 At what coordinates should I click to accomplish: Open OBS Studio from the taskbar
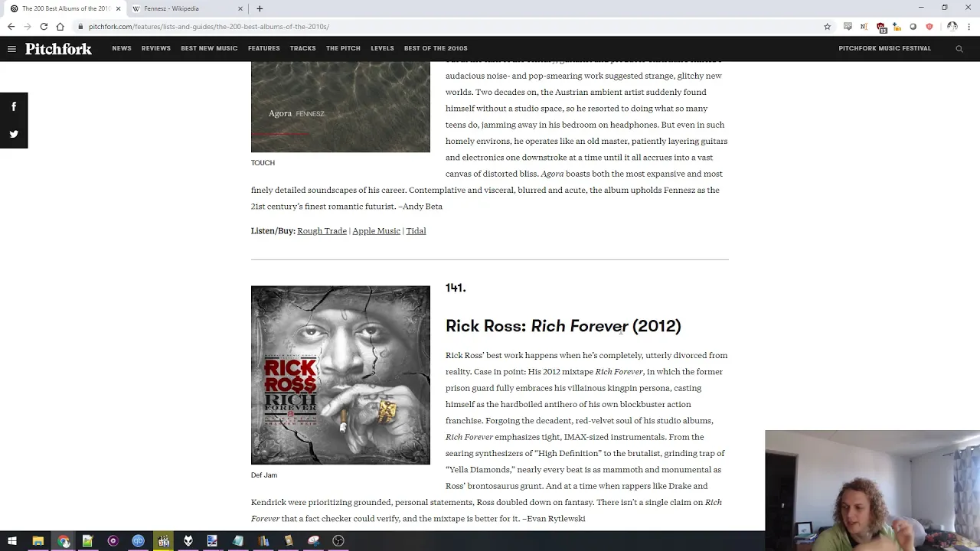click(338, 541)
